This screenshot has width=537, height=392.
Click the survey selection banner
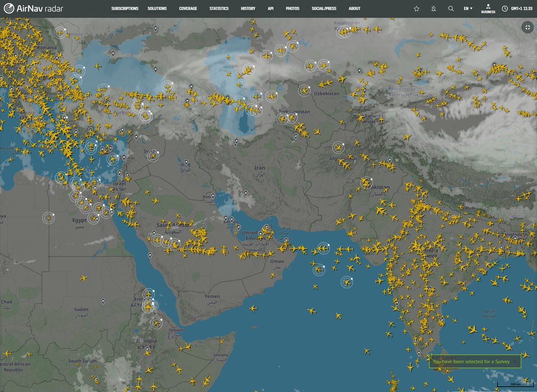475,362
